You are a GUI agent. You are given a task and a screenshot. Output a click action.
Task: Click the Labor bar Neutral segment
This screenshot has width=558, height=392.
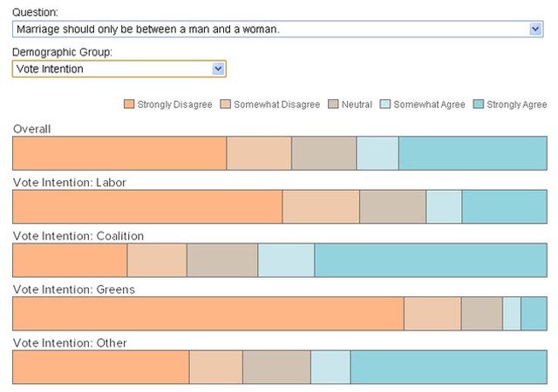pyautogui.click(x=393, y=206)
